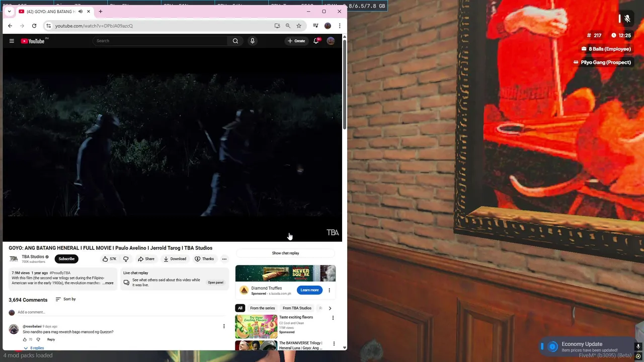644x362 pixels.
Task: View site information icon in address bar
Action: (48, 26)
